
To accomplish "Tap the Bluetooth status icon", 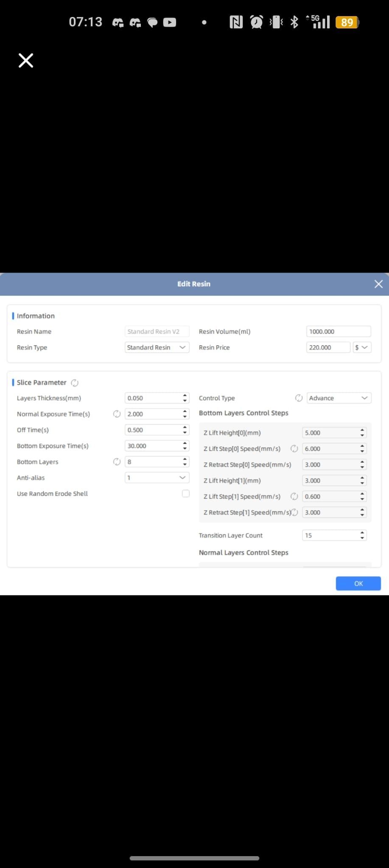I will pos(294,22).
